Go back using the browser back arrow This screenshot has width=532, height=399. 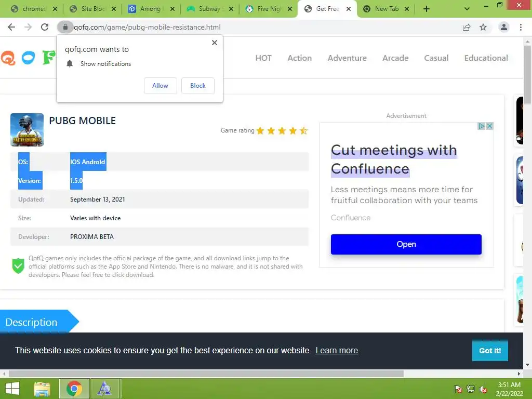(11, 27)
